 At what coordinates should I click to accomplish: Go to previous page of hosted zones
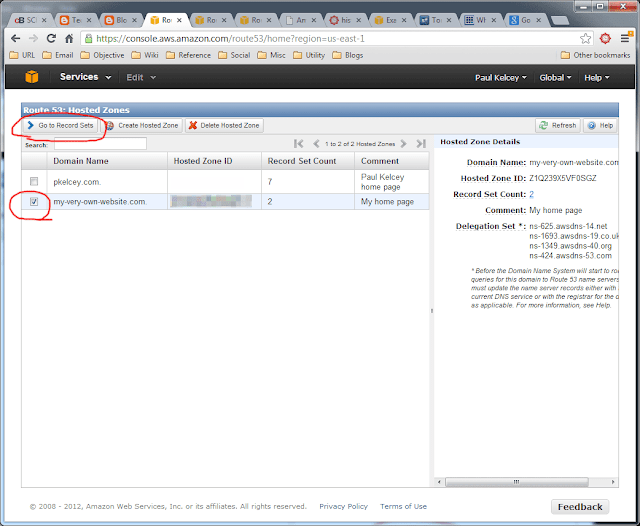click(316, 144)
